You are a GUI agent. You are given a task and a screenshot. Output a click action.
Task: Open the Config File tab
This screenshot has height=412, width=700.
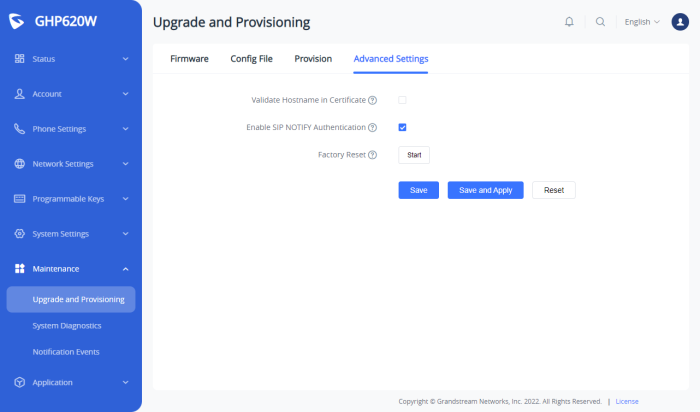[x=251, y=59]
